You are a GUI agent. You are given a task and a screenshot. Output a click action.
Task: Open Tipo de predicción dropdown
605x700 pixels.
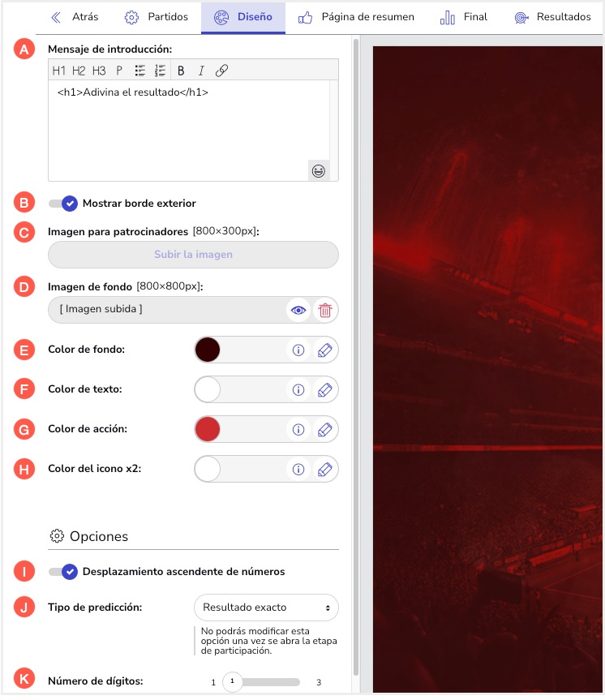tap(266, 608)
